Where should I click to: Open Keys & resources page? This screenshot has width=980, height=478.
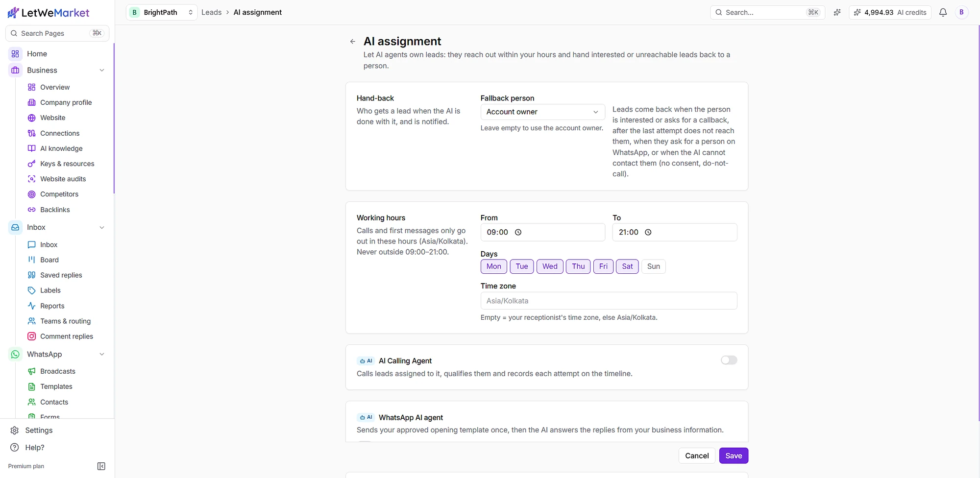click(x=67, y=164)
